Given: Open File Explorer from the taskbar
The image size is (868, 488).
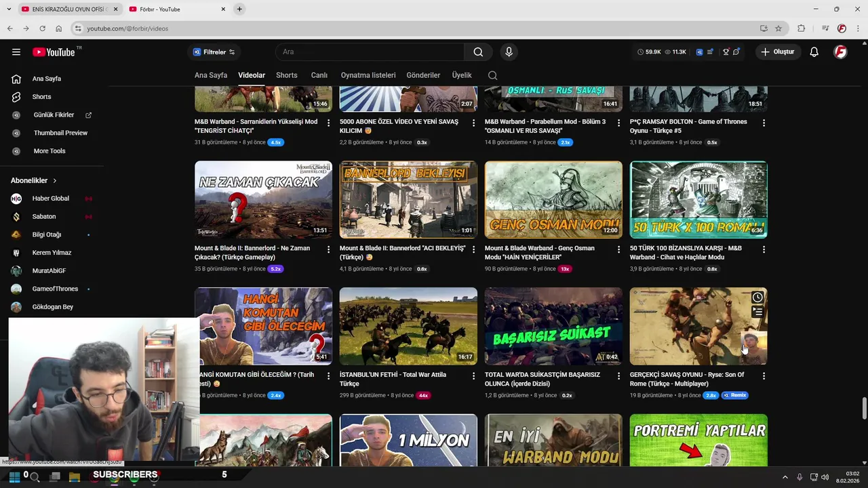Looking at the screenshot, I should [x=75, y=476].
